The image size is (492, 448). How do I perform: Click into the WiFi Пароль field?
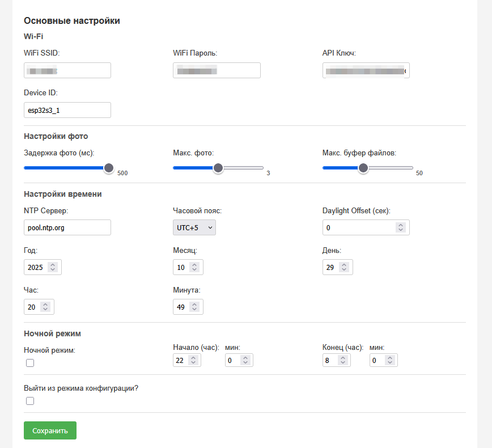click(217, 70)
